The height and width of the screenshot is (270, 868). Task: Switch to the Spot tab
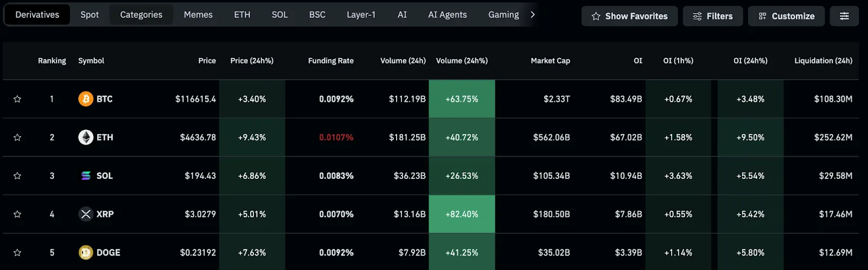(90, 15)
